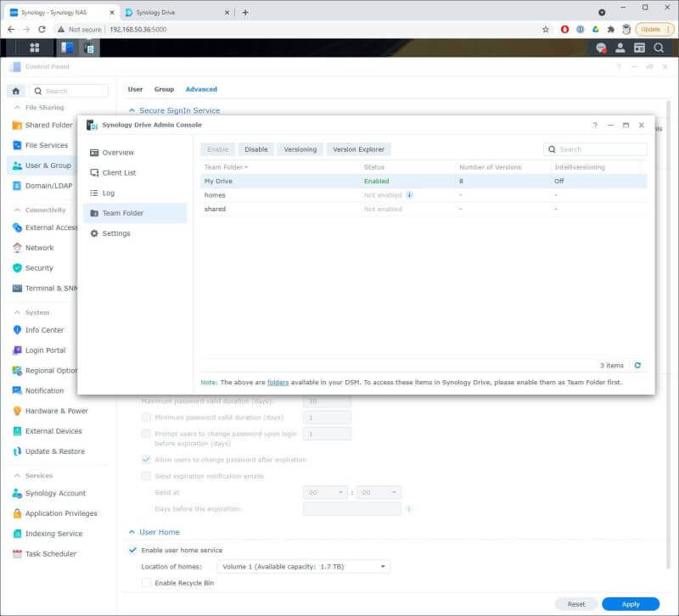This screenshot has width=679, height=616.
Task: Click the folders hyperlink in the note
Action: coord(278,383)
